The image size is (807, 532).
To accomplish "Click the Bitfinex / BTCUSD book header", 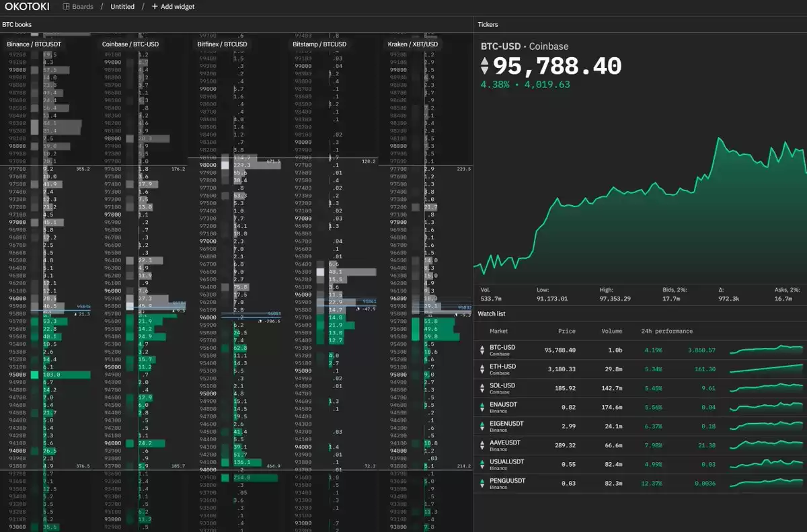I will pos(222,44).
